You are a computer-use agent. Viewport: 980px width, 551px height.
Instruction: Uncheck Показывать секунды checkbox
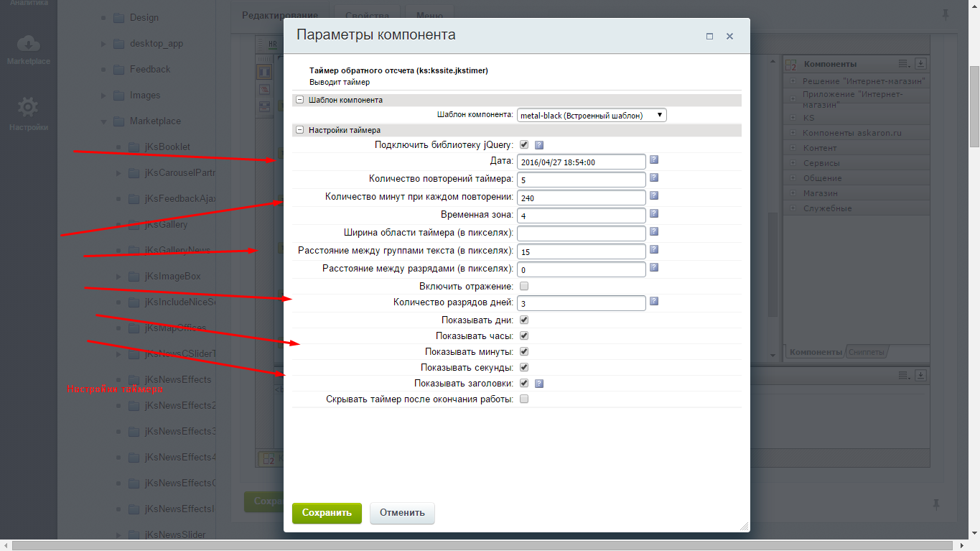click(x=524, y=367)
